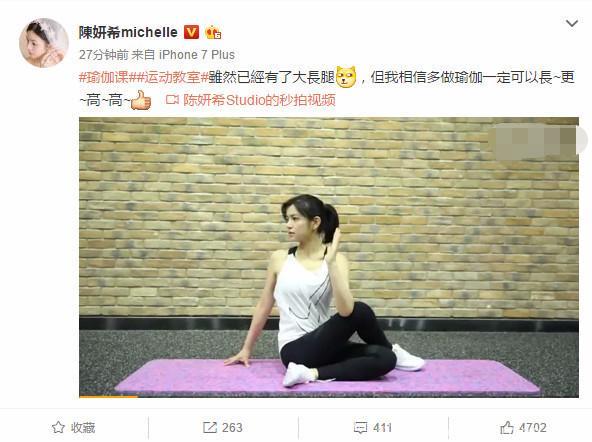Screen dimensions: 592x442
Task: Click the orange verified V badge
Action: 191,32
